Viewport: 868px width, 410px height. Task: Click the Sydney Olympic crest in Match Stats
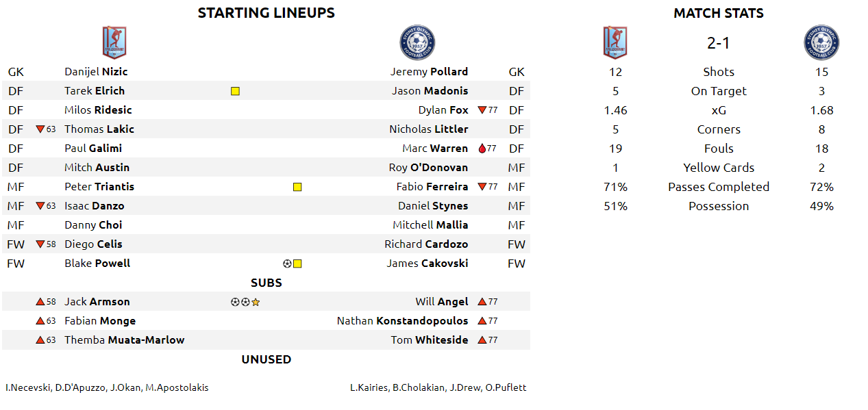coord(821,42)
